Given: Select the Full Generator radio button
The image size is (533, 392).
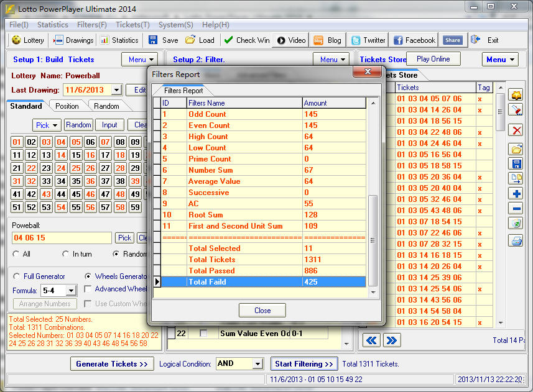Looking at the screenshot, I should pos(16,276).
